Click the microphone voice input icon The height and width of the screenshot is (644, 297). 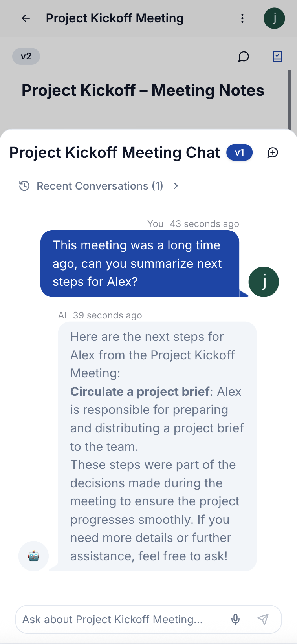point(235,619)
